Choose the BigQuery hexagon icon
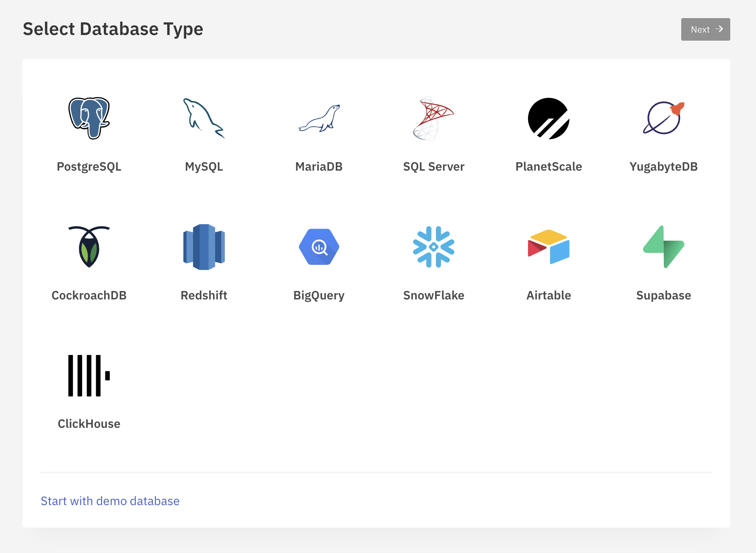 pos(319,247)
